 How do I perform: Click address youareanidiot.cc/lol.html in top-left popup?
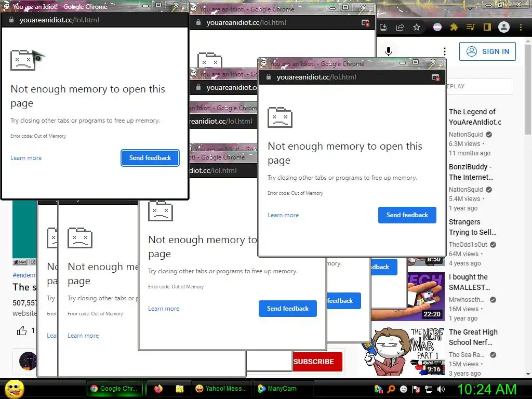[x=59, y=20]
